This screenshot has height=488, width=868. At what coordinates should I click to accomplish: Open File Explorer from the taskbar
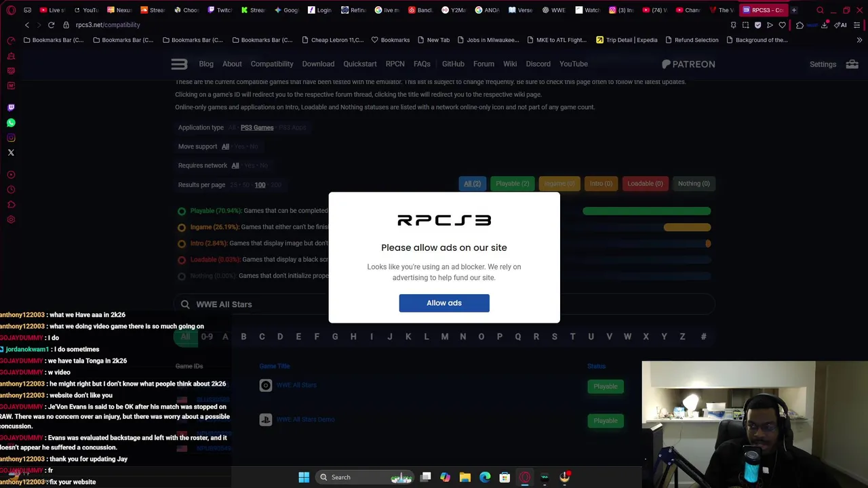[x=465, y=477]
